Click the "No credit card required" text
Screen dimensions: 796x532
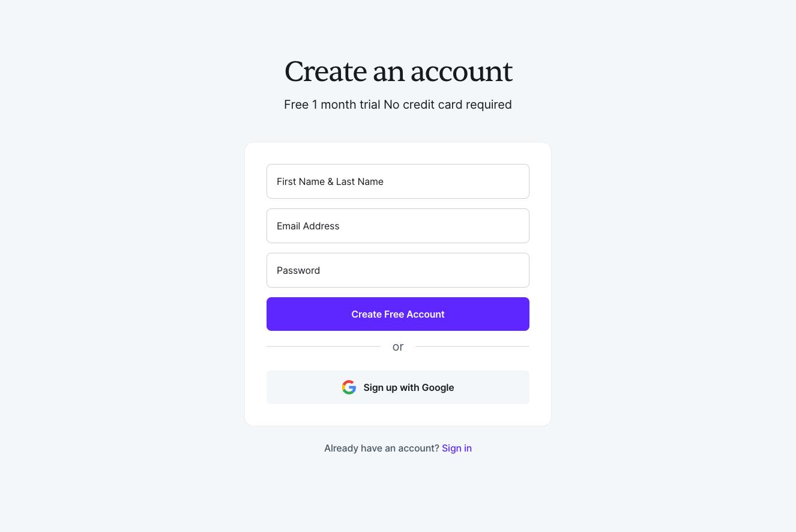[448, 104]
